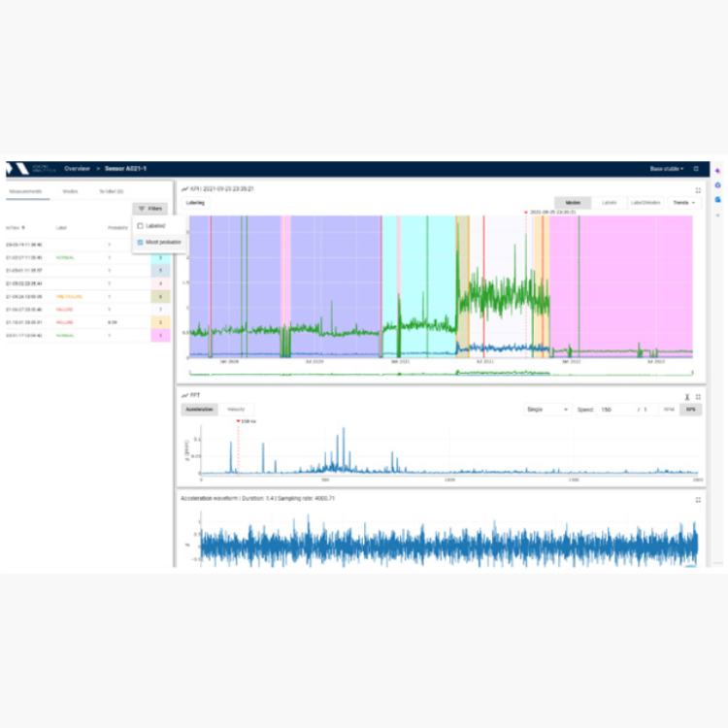
Task: Click the top icon in the right sidebar
Action: (716, 169)
